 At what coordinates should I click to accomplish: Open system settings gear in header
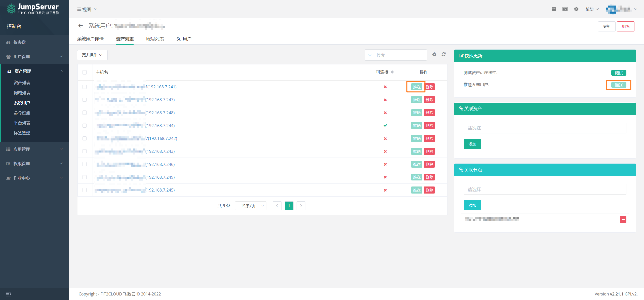[576, 9]
